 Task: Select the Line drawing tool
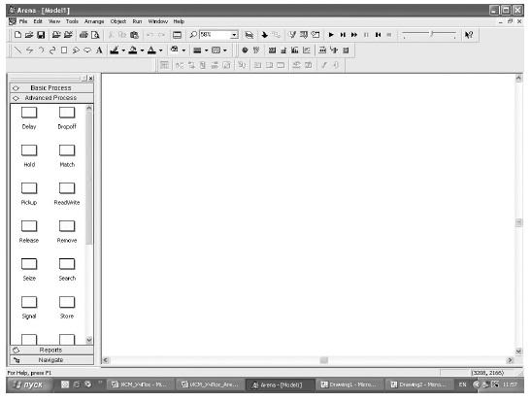[x=17, y=50]
